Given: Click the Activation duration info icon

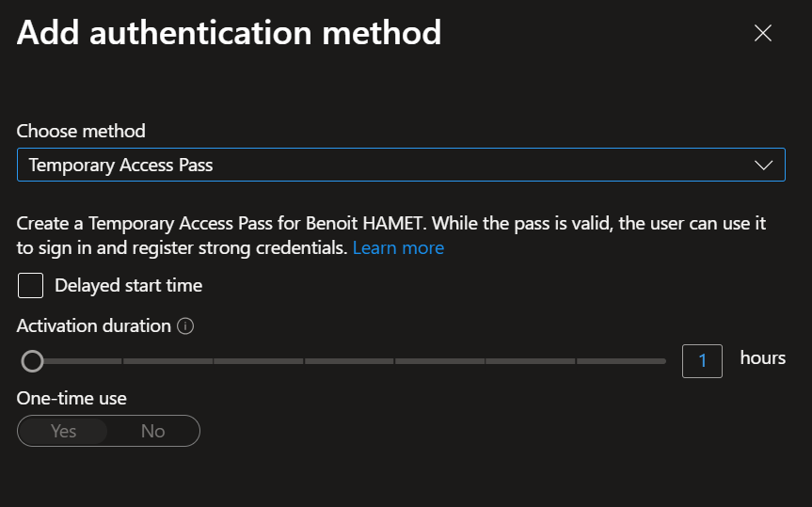Looking at the screenshot, I should point(185,326).
